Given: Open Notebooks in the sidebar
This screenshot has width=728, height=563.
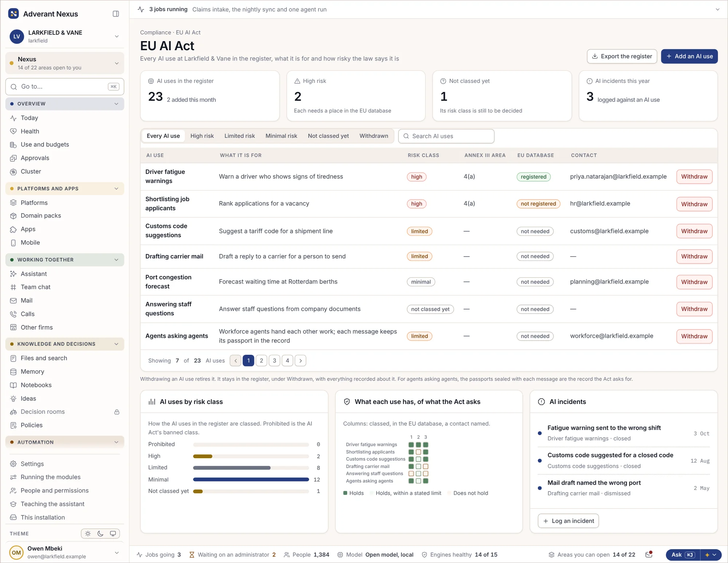Looking at the screenshot, I should tap(65, 385).
